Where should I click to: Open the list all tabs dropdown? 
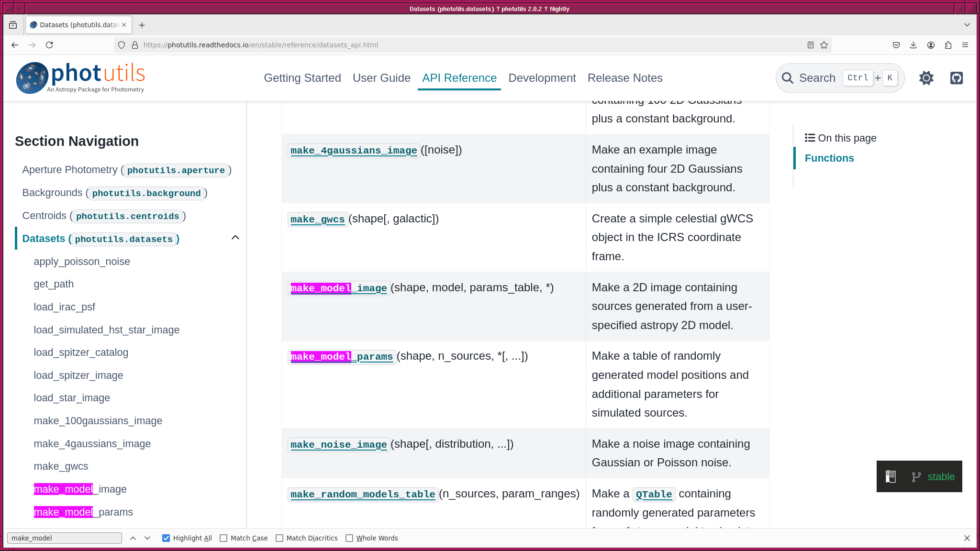967,25
